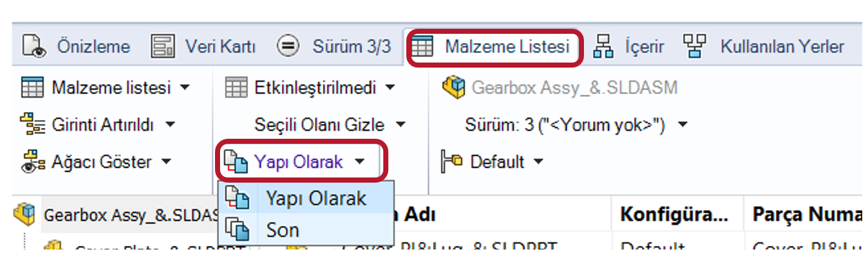Open the Etkinleştirilmedi dropdown
Image resolution: width=868 pixels, height=261 pixels.
(x=310, y=88)
